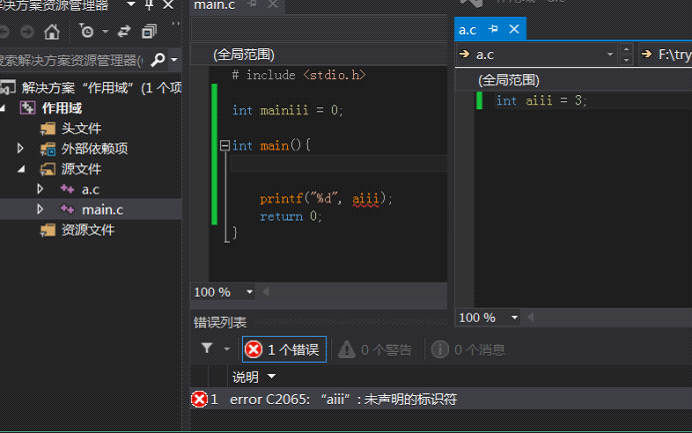Select the 资源文件 folder

tap(88, 230)
